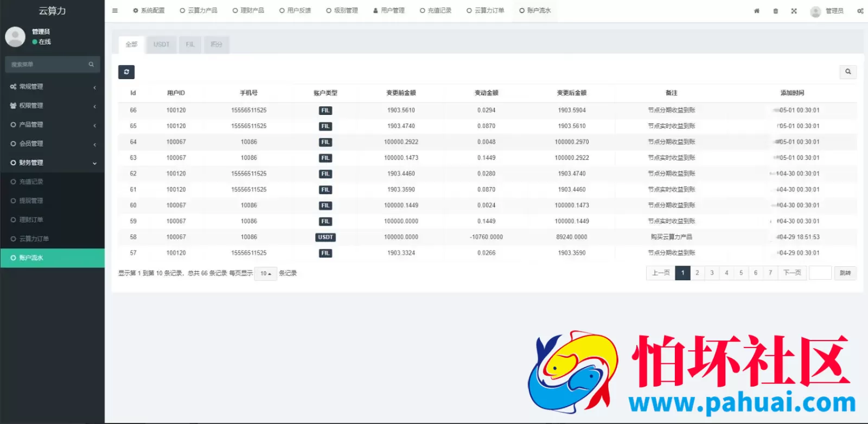The height and width of the screenshot is (424, 868).
Task: Go to page 6
Action: (x=756, y=273)
